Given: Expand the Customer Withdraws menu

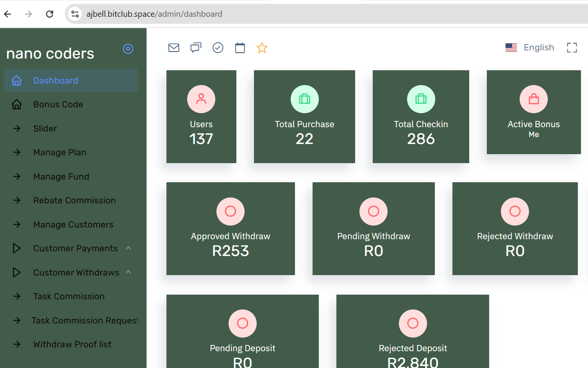Looking at the screenshot, I should pos(76,272).
